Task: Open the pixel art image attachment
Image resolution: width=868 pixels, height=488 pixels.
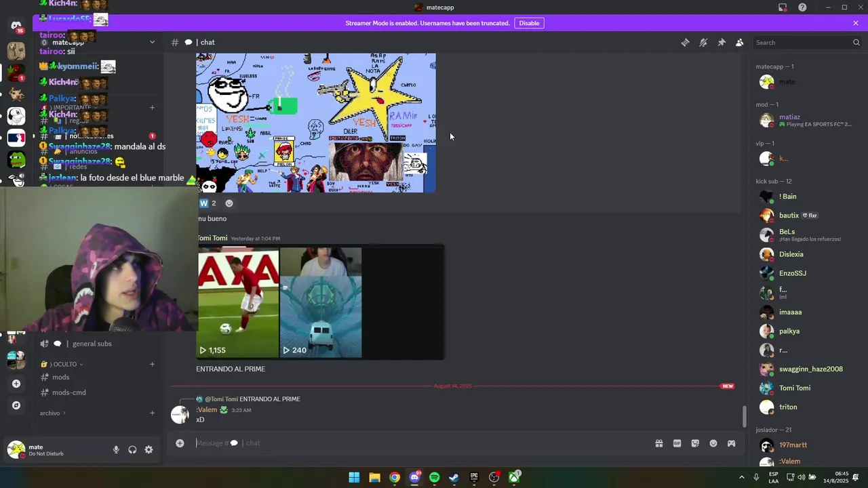Action: pos(316,123)
